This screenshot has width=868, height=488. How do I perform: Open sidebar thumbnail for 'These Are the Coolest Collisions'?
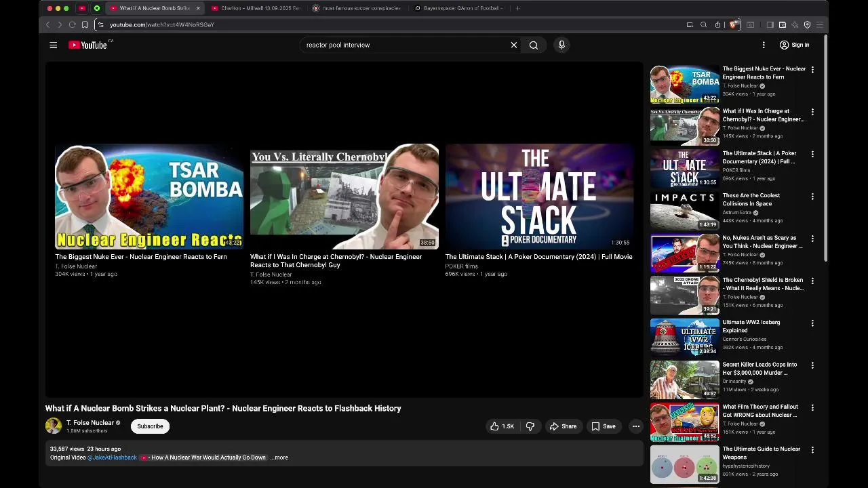tap(685, 211)
